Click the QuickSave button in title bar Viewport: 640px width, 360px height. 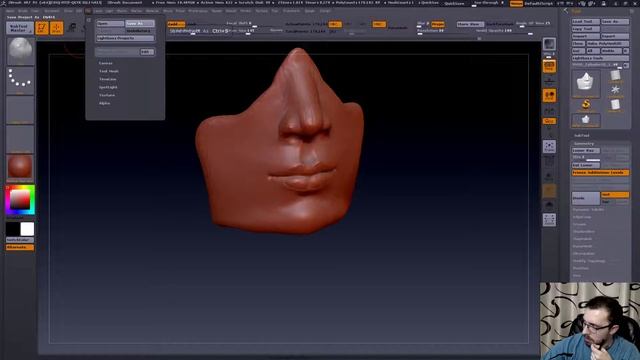[454, 3]
